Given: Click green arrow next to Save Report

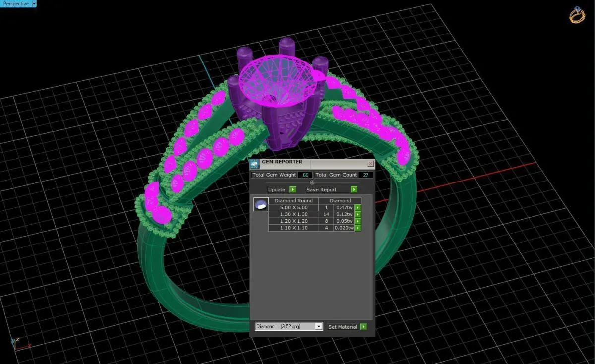Looking at the screenshot, I should click(x=354, y=189).
